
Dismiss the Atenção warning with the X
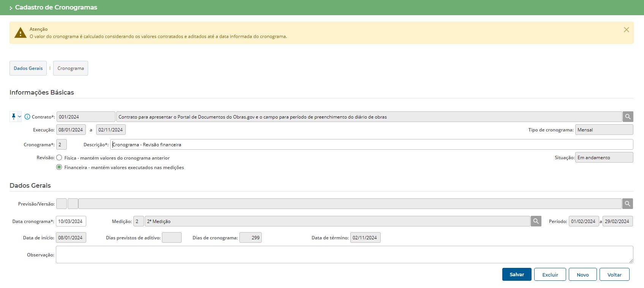pyautogui.click(x=626, y=30)
